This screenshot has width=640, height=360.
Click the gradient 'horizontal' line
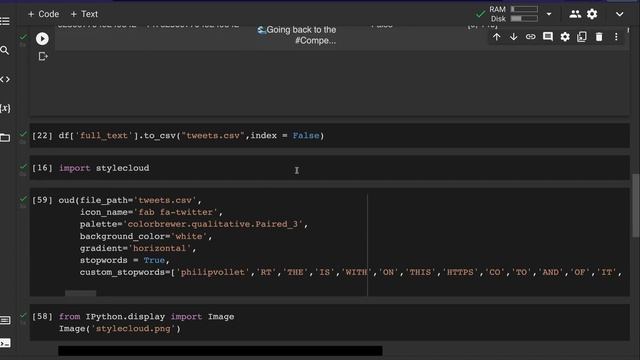[x=138, y=248]
